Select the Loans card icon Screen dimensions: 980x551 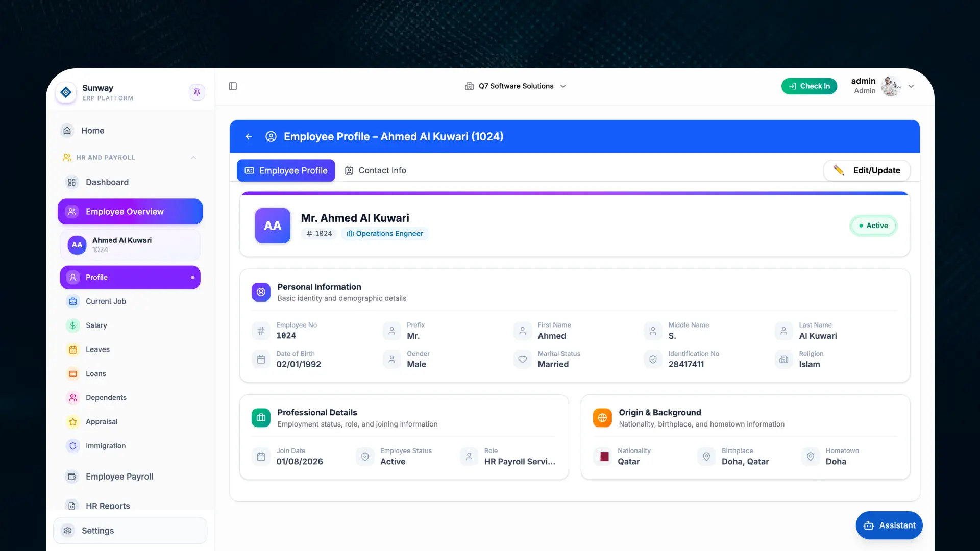pos(73,373)
